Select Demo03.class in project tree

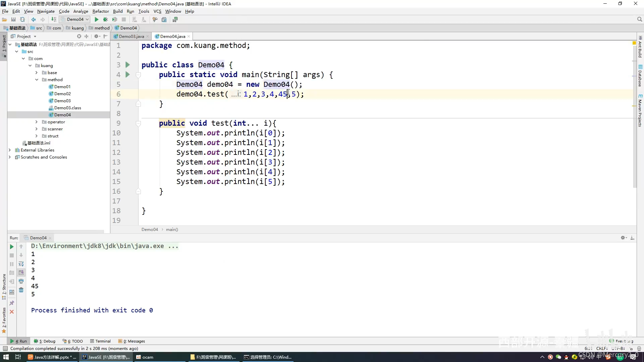click(x=67, y=108)
